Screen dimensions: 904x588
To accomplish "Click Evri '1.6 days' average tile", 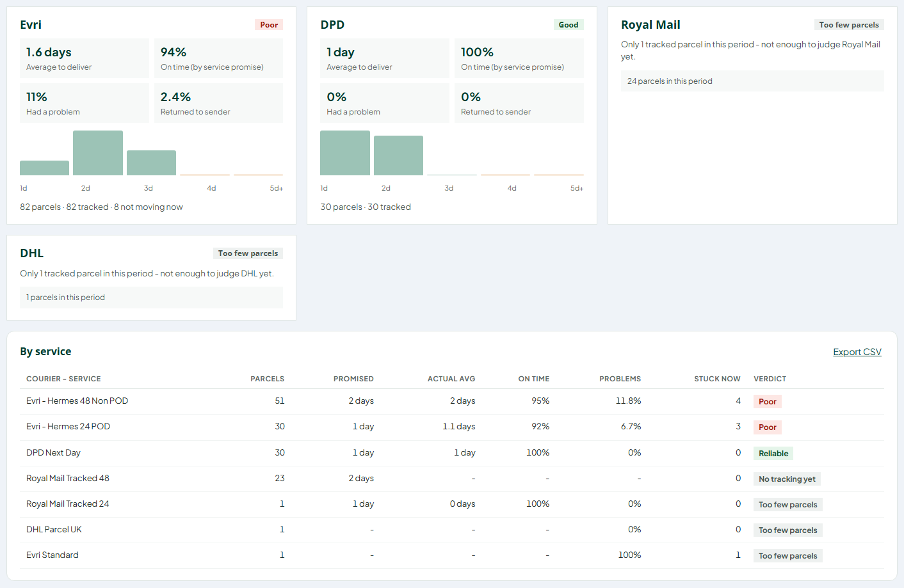I will click(85, 58).
